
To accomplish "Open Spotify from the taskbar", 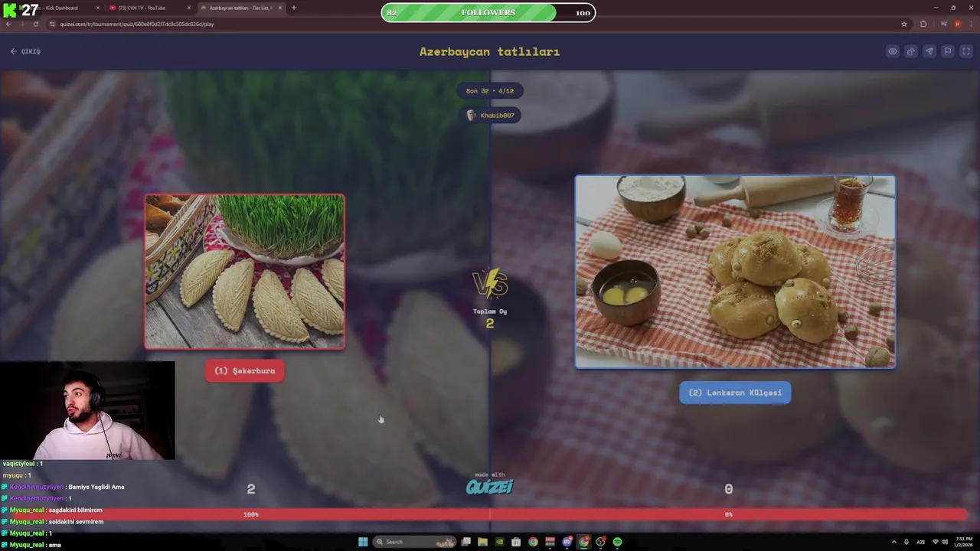I will click(617, 542).
